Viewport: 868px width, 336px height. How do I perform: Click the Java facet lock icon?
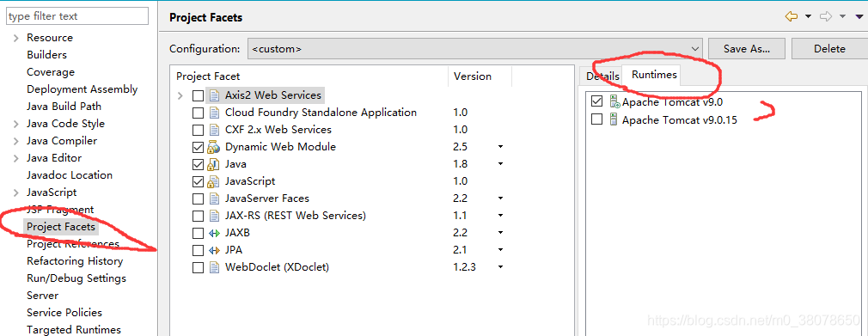pyautogui.click(x=214, y=164)
